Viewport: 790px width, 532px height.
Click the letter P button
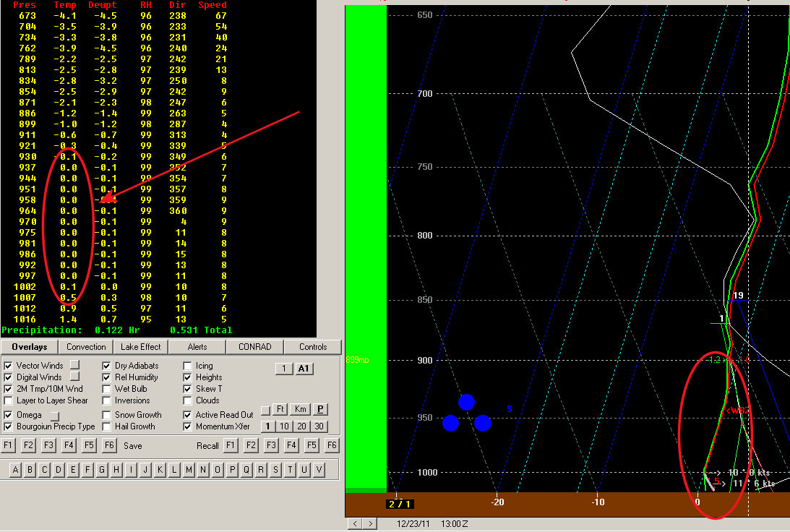click(x=232, y=470)
